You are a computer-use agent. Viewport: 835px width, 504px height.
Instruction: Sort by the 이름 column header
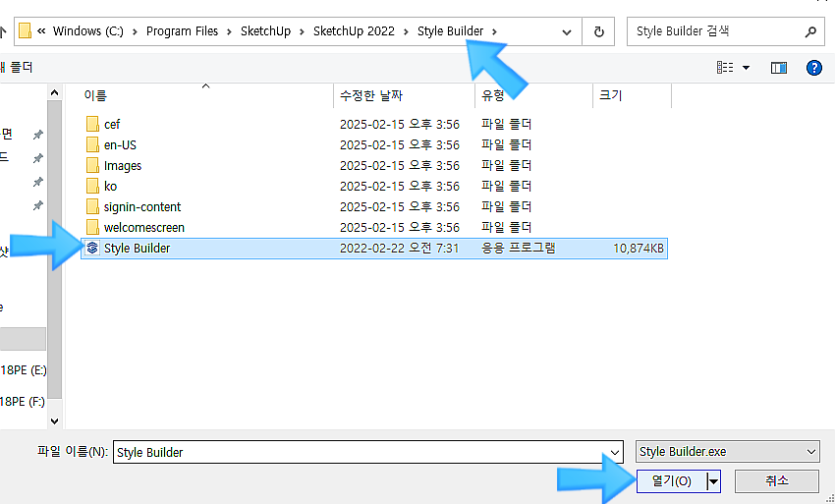94,95
